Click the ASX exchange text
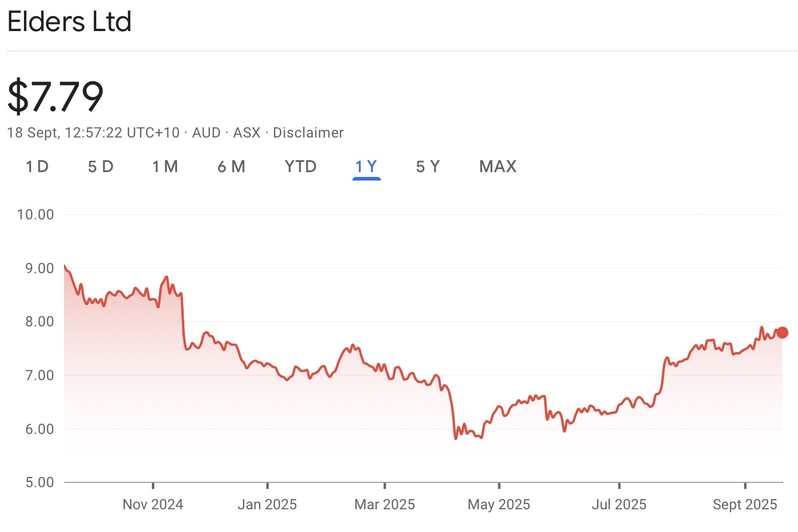The width and height of the screenshot is (798, 532). (x=246, y=133)
